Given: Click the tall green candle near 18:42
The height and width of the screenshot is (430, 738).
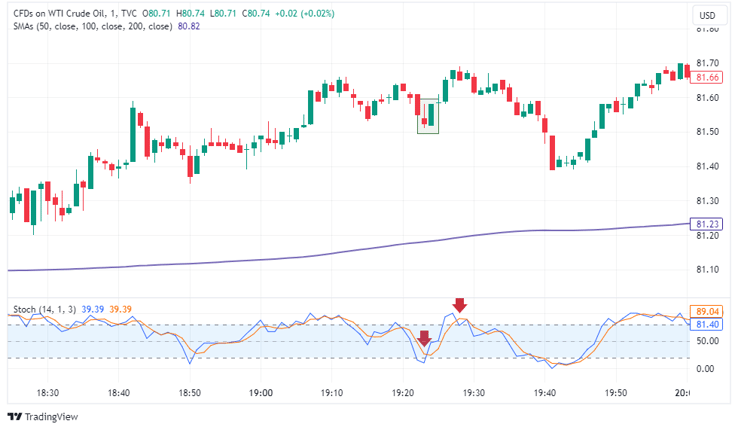Looking at the screenshot, I should (x=133, y=133).
